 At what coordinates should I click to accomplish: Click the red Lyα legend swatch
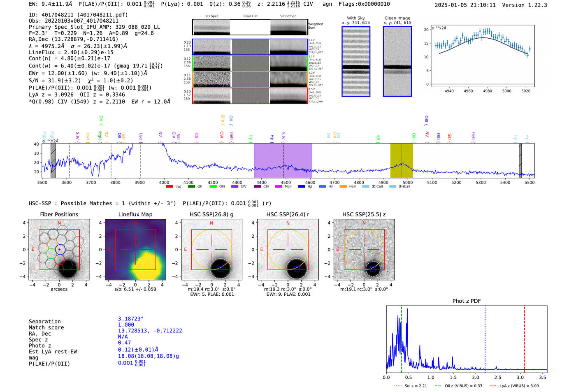coord(169,187)
